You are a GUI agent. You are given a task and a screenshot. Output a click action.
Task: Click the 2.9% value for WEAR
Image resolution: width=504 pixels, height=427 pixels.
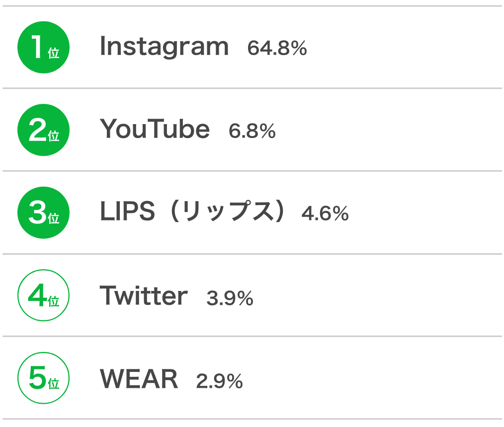click(219, 381)
